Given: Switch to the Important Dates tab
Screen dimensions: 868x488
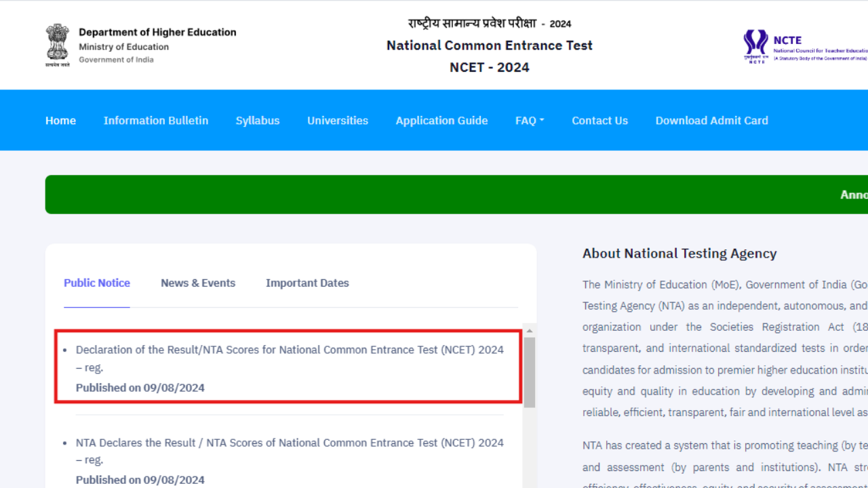Looking at the screenshot, I should tap(307, 283).
